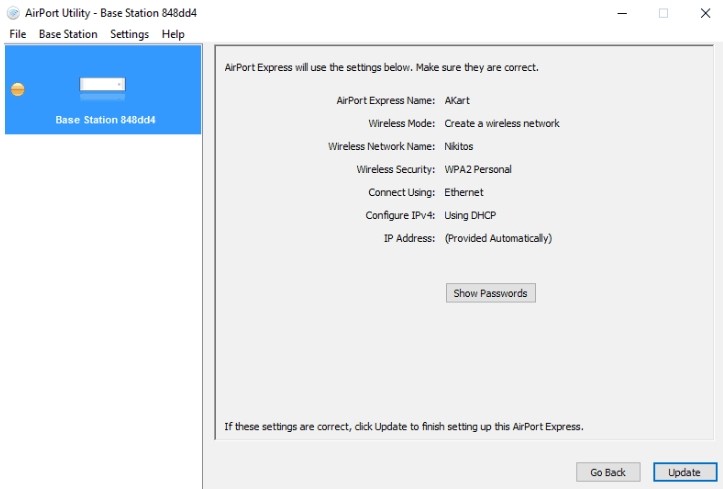
Task: Click the network name value Nikitos
Action: pos(459,147)
